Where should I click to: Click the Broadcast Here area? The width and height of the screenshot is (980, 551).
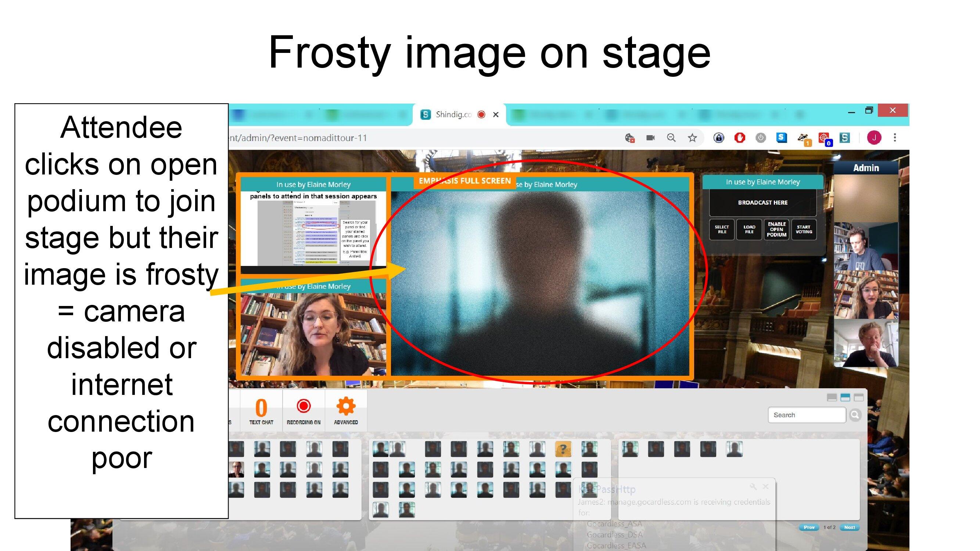[x=762, y=203]
